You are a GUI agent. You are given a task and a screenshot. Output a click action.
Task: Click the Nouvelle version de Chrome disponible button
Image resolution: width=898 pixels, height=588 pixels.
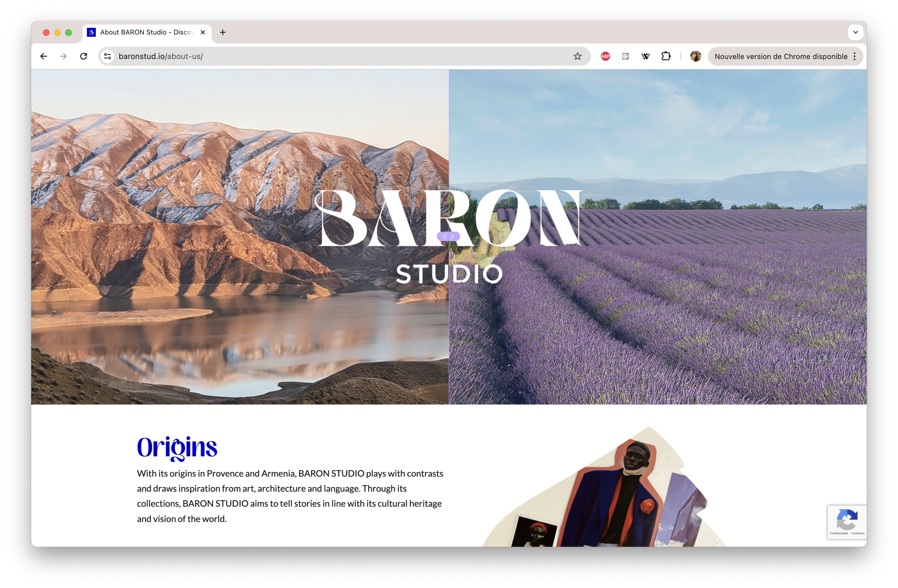(781, 56)
